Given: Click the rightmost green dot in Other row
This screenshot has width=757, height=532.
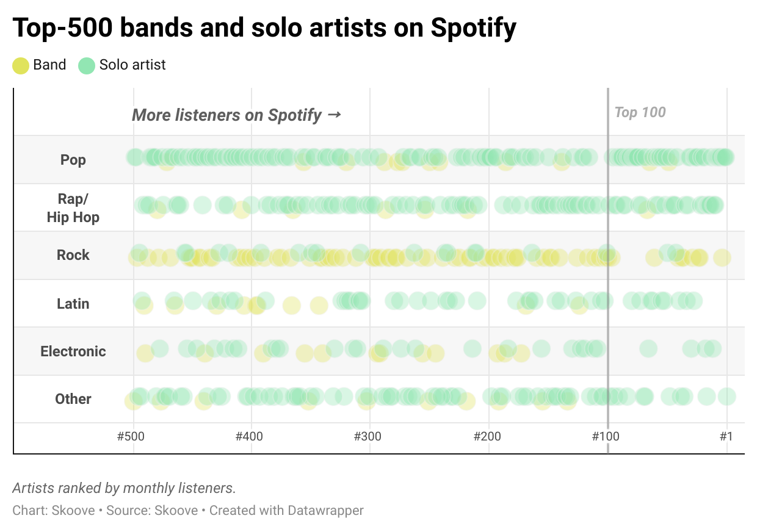Looking at the screenshot, I should point(726,397).
